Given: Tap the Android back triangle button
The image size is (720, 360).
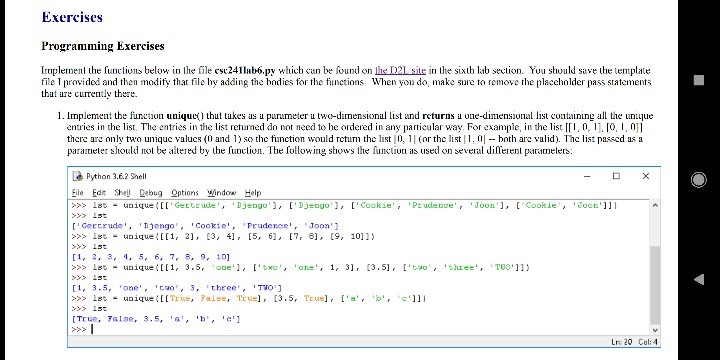Looking at the screenshot, I should tap(698, 279).
